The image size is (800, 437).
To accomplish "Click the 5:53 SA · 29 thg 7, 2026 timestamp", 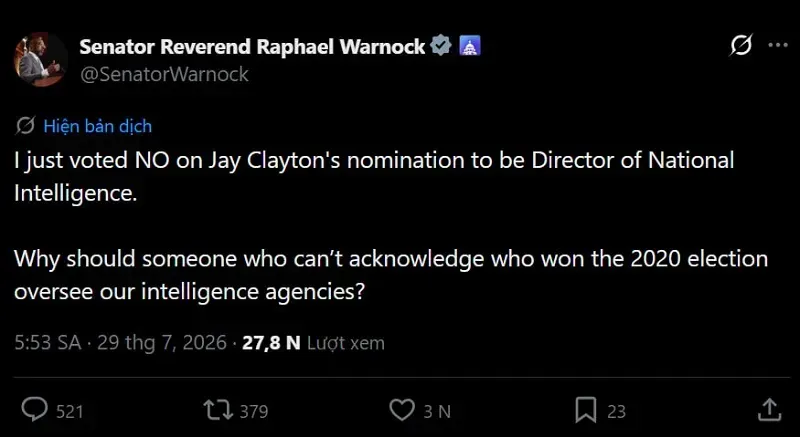I will pos(120,343).
